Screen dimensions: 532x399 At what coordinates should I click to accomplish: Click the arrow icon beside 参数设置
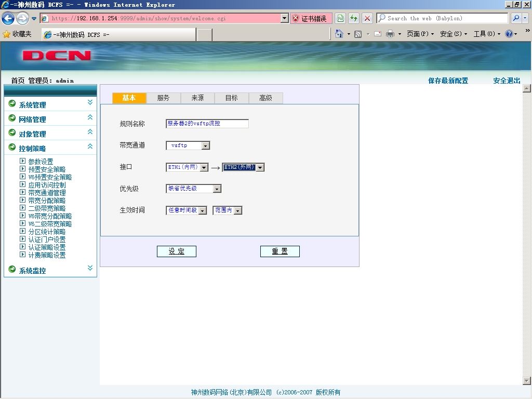pos(22,161)
